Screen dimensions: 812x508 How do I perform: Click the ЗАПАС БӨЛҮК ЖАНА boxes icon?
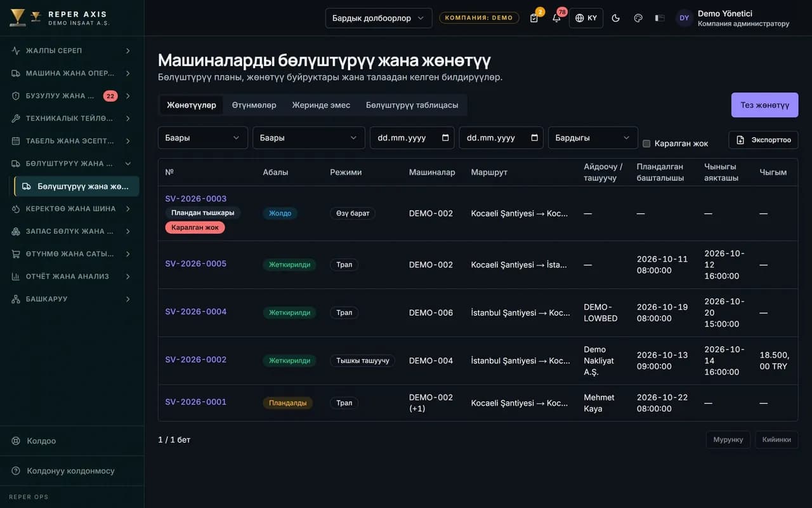(x=16, y=231)
